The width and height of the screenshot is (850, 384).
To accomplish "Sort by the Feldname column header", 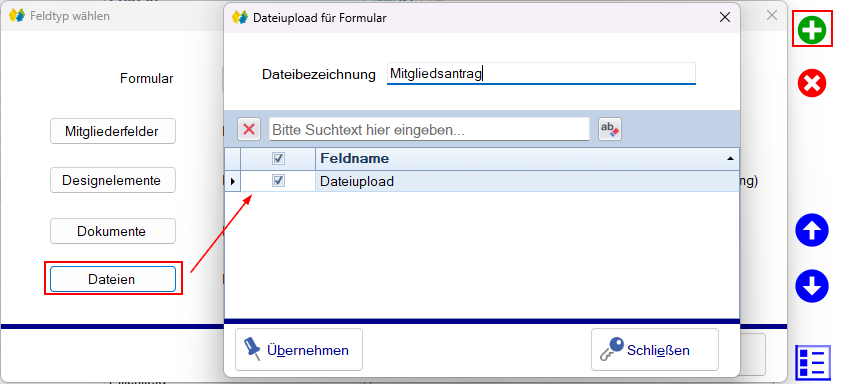I will click(x=527, y=158).
